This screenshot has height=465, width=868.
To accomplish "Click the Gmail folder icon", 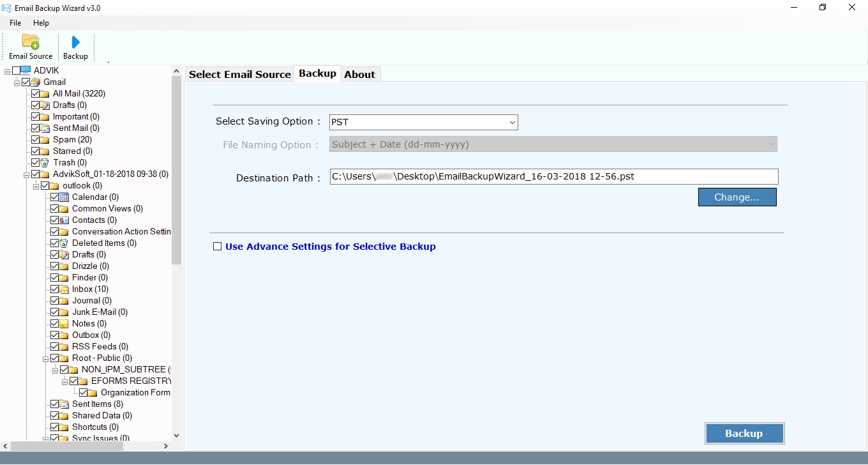I will [x=35, y=82].
